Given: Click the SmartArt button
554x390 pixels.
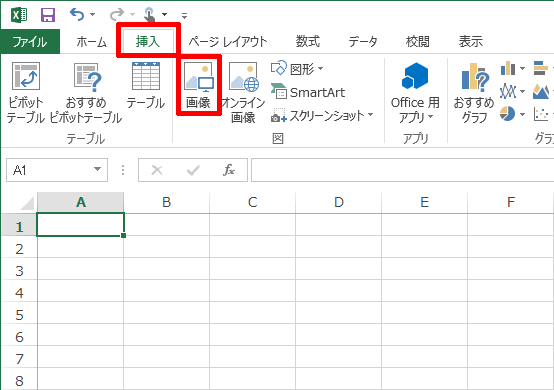Looking at the screenshot, I should 308,92.
